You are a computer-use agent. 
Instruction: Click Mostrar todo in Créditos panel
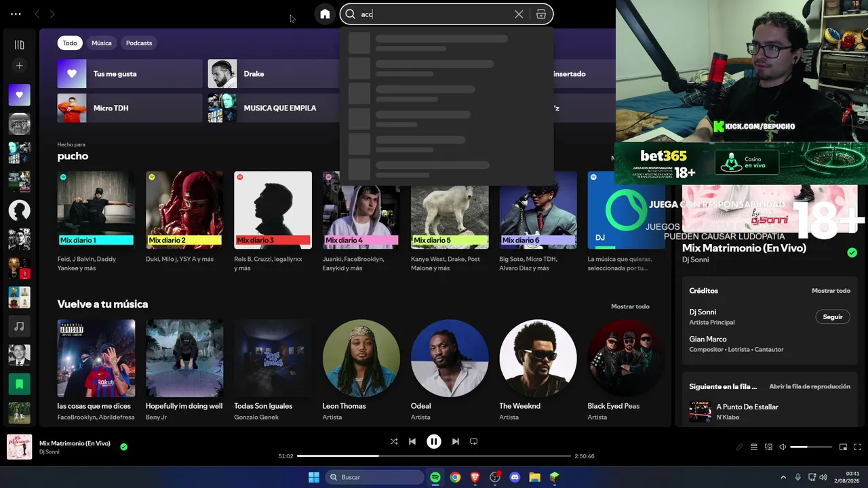(831, 291)
